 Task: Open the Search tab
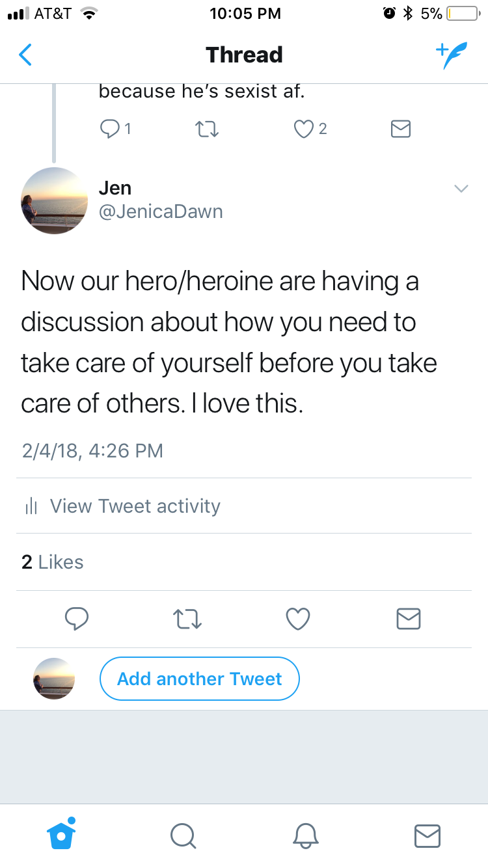[x=183, y=835]
